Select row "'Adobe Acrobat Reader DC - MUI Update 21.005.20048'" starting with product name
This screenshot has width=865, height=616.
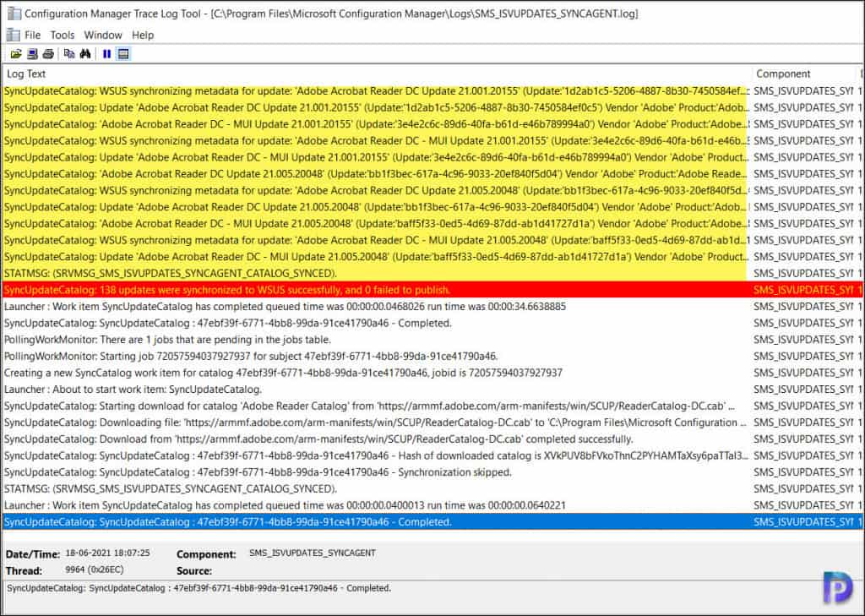pyautogui.click(x=432, y=224)
